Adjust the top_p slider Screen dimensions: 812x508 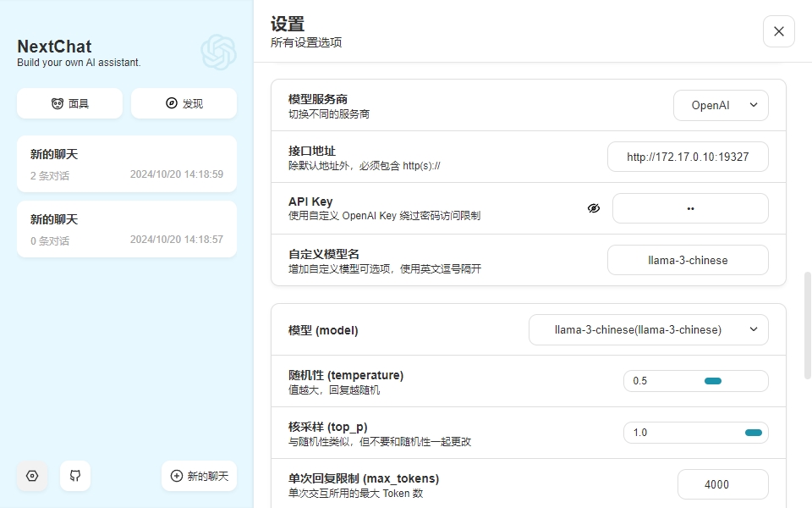tap(752, 433)
